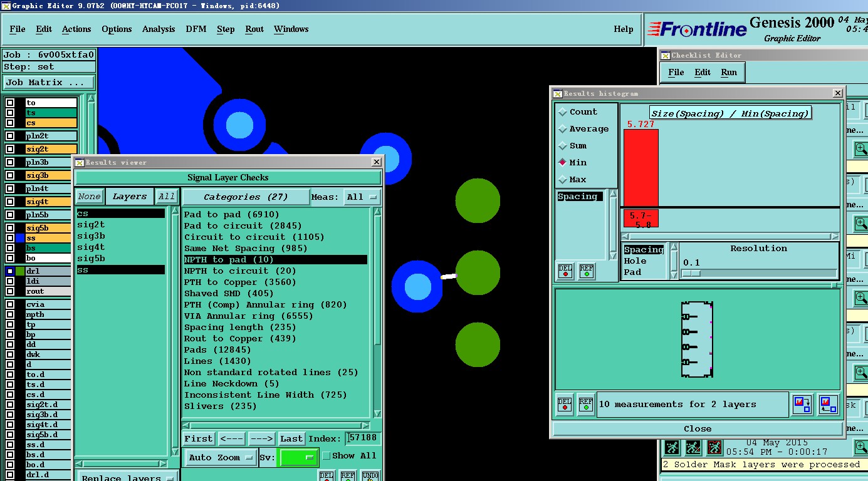Click green color square of drl layer
The height and width of the screenshot is (481, 868).
coord(20,271)
